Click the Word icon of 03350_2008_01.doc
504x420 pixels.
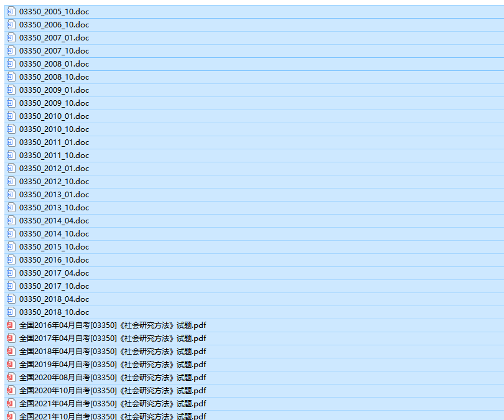11,64
